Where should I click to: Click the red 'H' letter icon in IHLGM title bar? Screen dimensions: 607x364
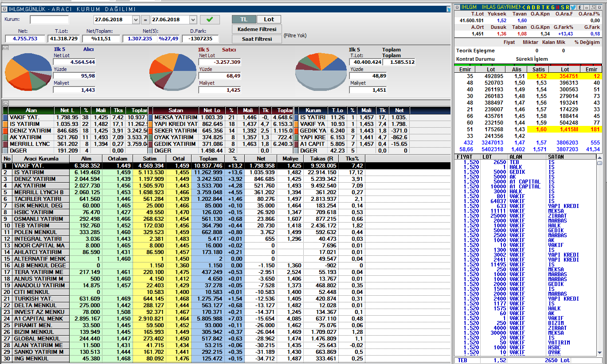(558, 7)
